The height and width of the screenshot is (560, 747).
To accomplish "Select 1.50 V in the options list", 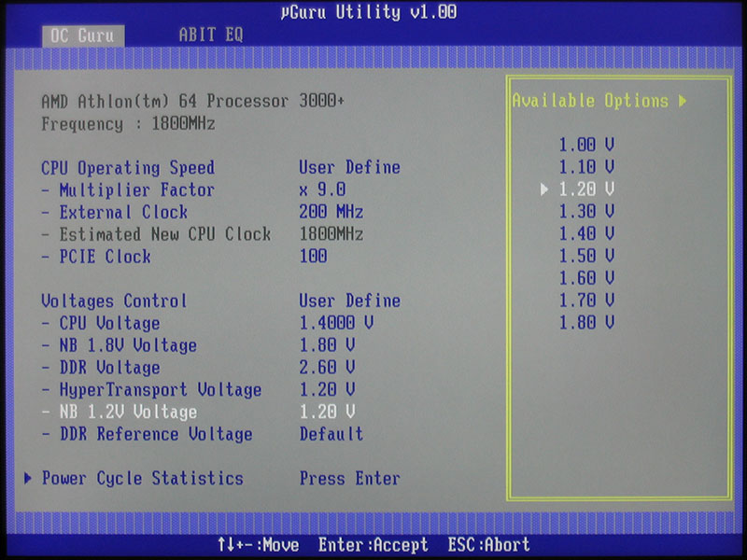I will click(586, 256).
